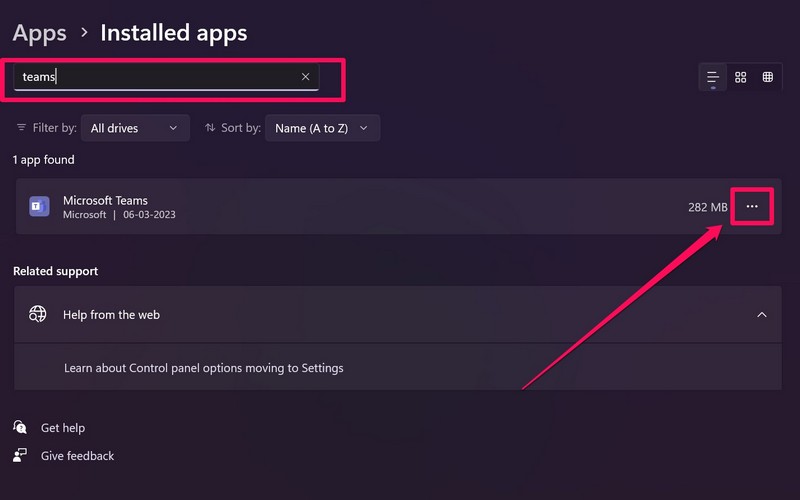Open Learn about Control panel options link
The image size is (800, 500).
pyautogui.click(x=204, y=368)
